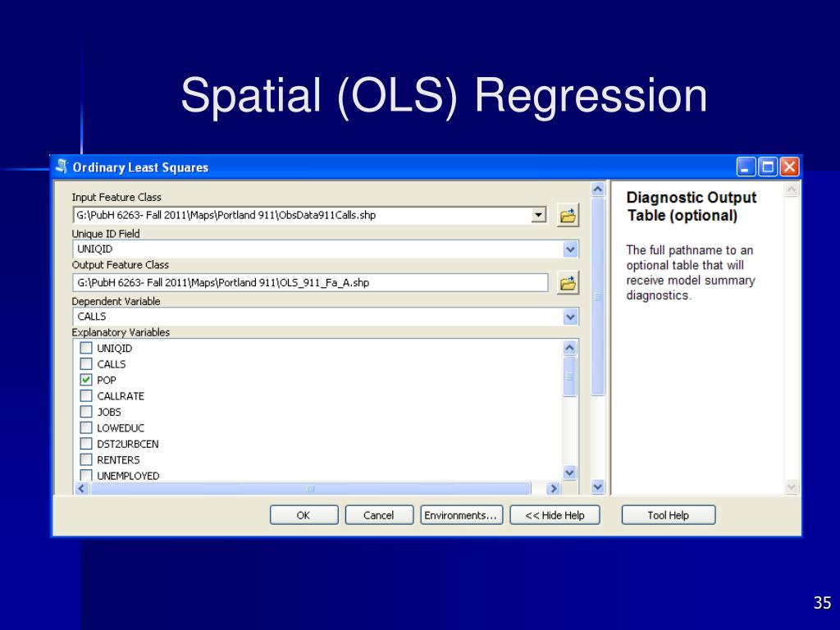
Task: Check the RENTERS variable box
Action: pyautogui.click(x=86, y=459)
